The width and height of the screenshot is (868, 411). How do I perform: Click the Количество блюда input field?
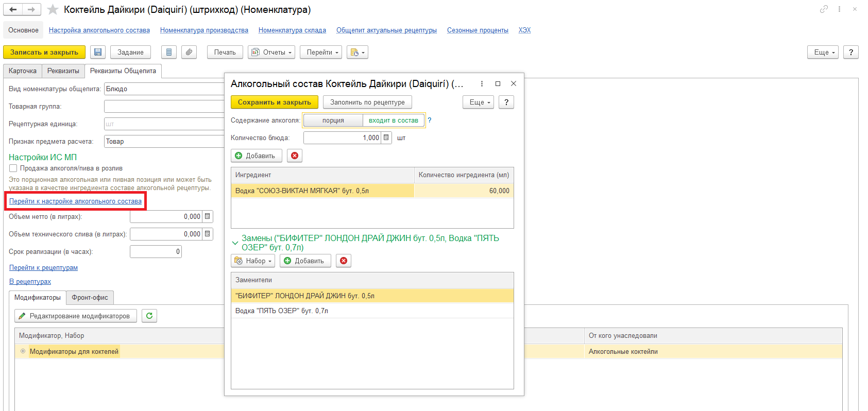tap(342, 138)
